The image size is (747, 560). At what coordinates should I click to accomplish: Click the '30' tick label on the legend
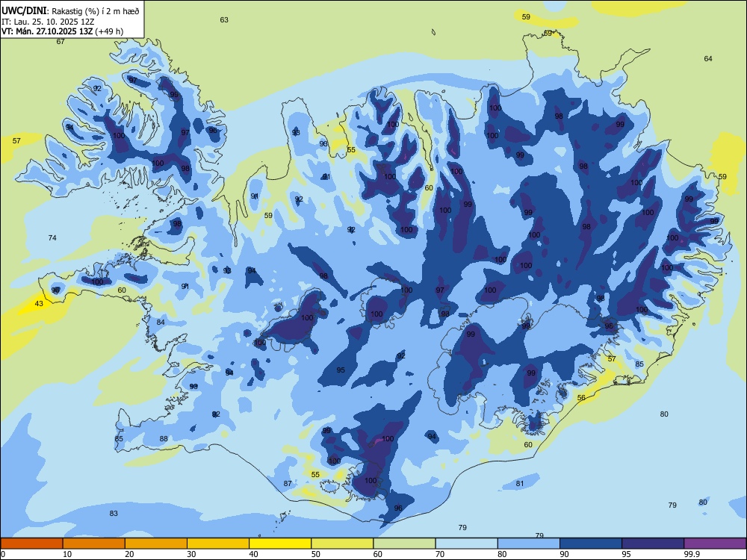(191, 554)
